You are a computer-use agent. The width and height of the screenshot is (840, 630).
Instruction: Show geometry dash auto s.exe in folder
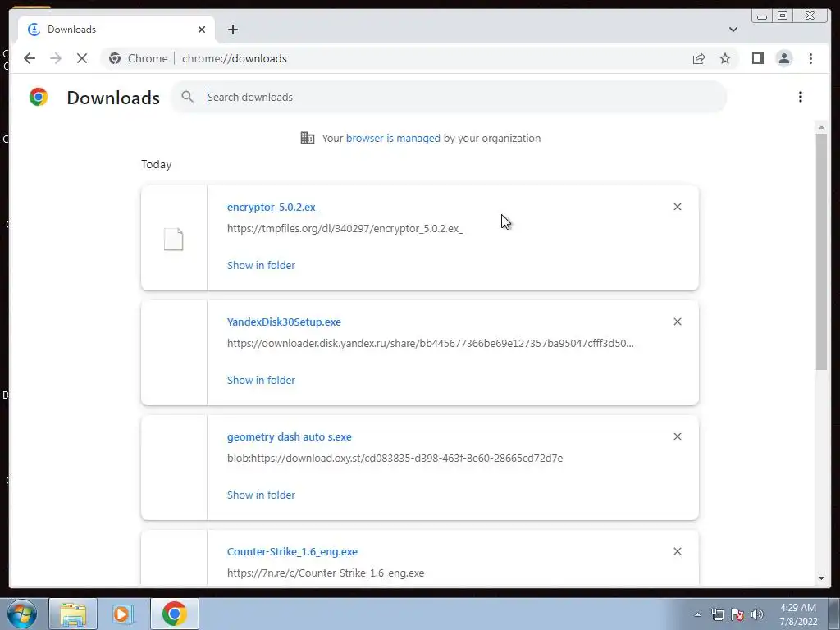click(261, 495)
